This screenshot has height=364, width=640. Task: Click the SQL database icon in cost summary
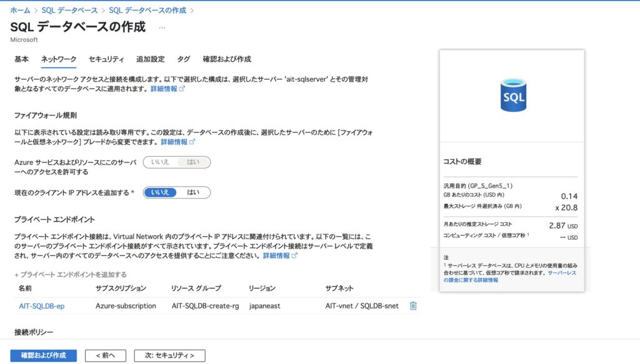513,95
